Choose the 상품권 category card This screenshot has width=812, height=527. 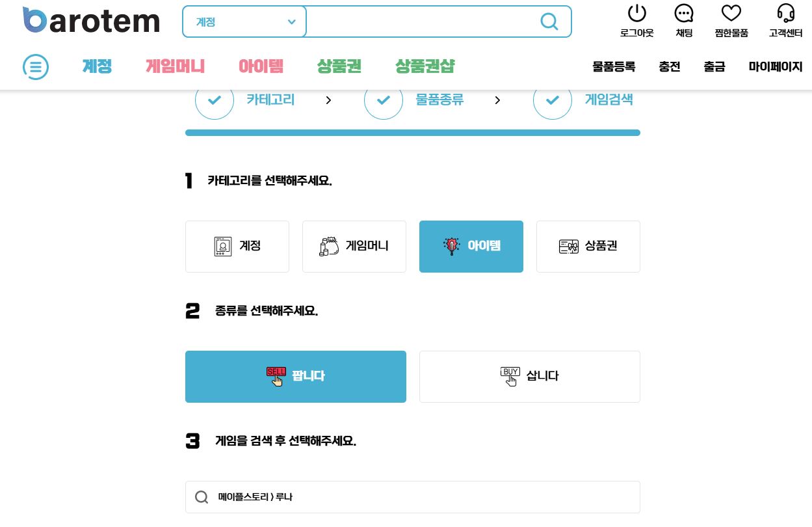[588, 247]
